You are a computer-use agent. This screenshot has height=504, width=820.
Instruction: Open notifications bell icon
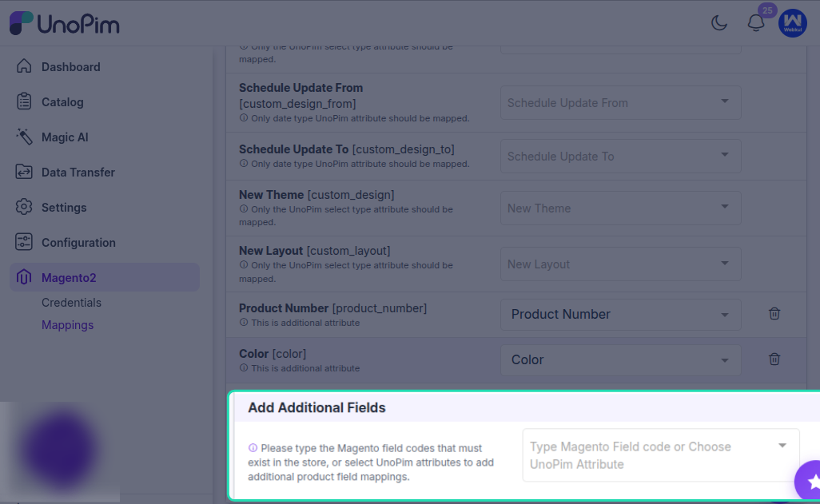point(756,23)
